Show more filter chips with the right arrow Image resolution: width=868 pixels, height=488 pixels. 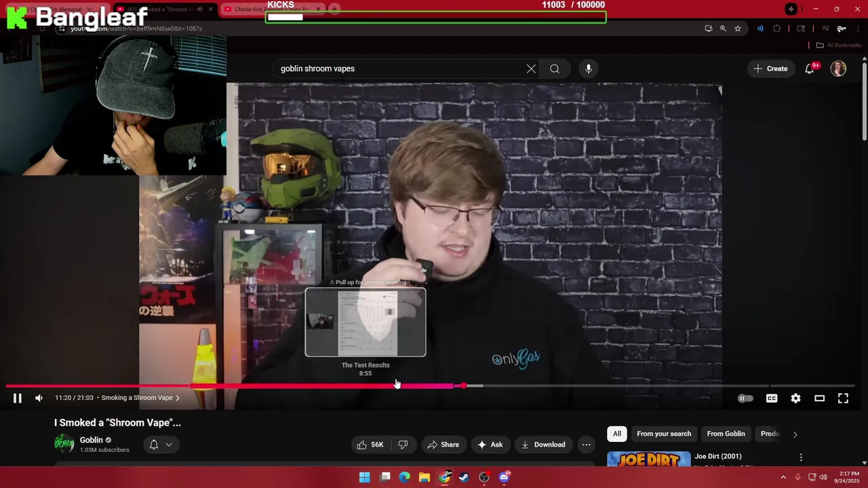click(x=795, y=434)
